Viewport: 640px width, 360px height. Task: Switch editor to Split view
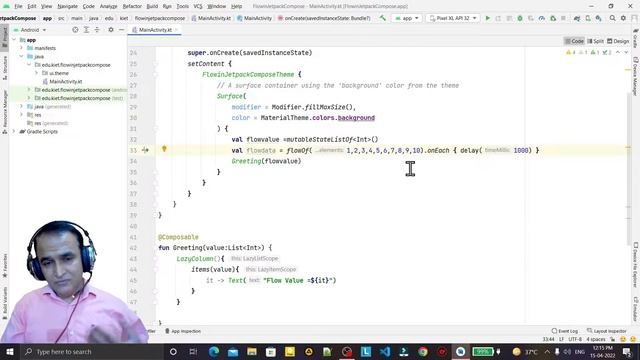[x=596, y=41]
